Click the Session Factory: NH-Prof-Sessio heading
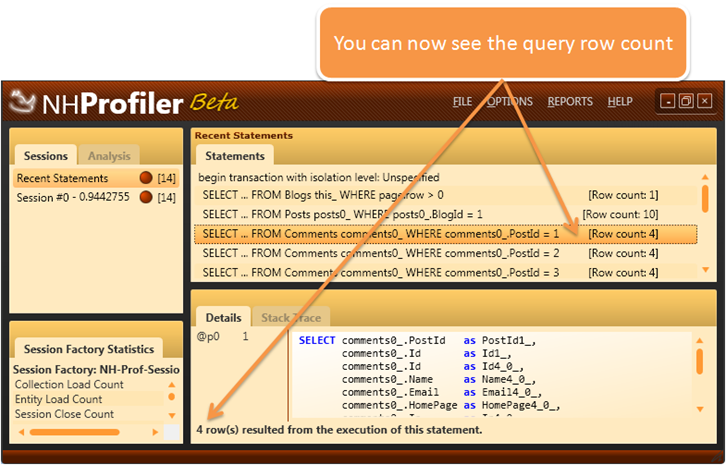Image resolution: width=726 pixels, height=465 pixels. [96, 370]
